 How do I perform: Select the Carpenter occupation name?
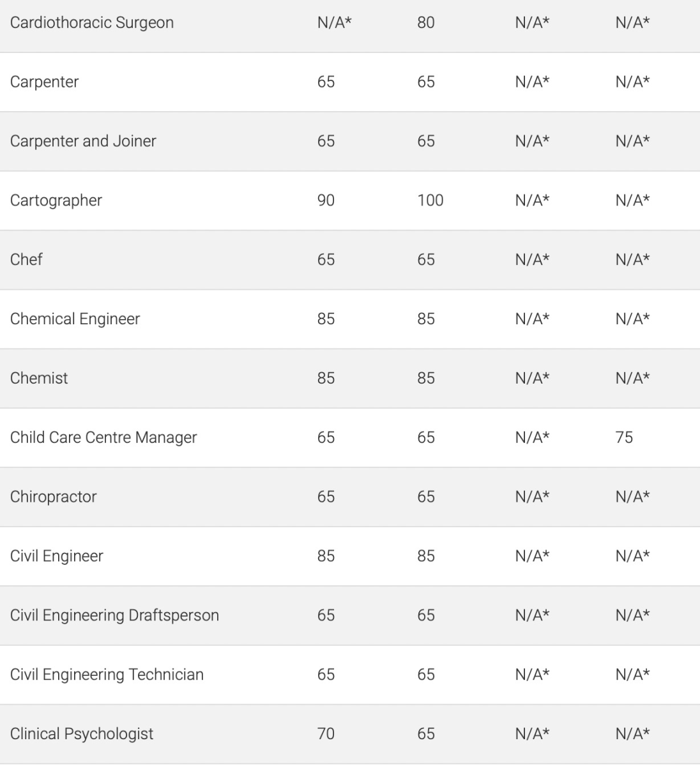pos(44,82)
